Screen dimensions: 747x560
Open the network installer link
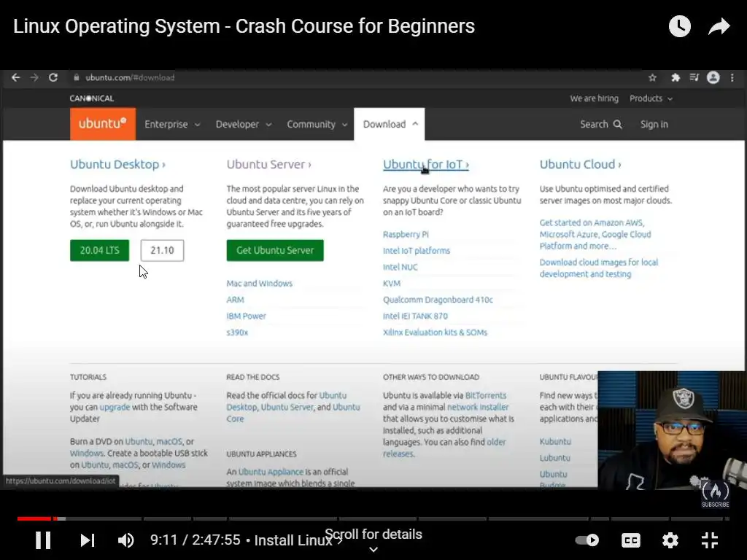pyautogui.click(x=478, y=407)
